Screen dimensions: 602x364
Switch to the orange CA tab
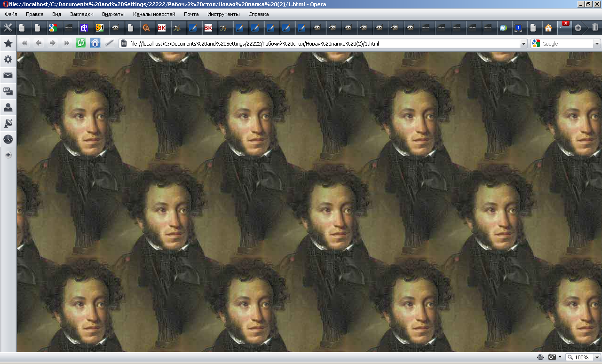146,28
